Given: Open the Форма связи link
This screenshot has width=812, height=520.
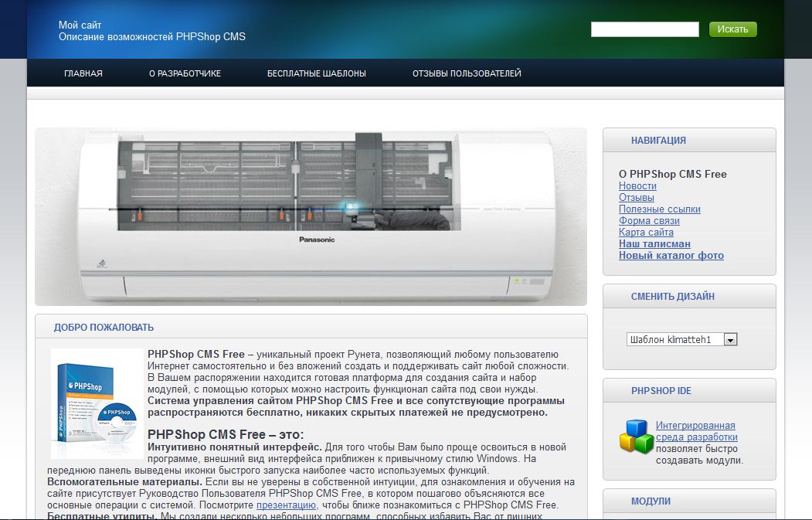Looking at the screenshot, I should [x=650, y=221].
